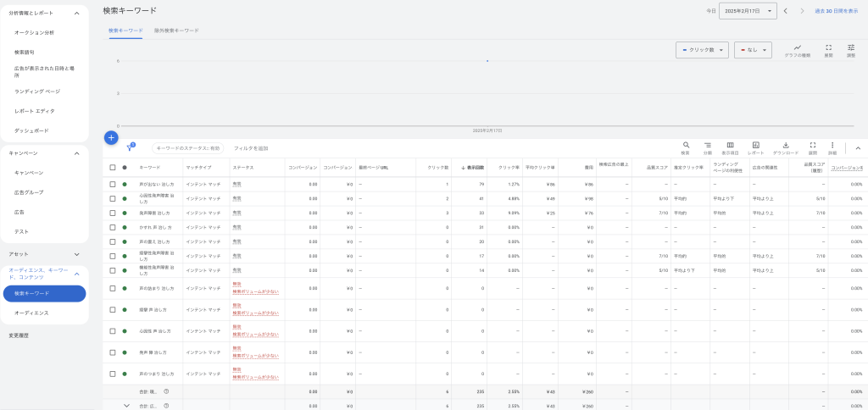Open the グラフの種類 chart type icon
Screen dimensions: 868x410
(798, 50)
